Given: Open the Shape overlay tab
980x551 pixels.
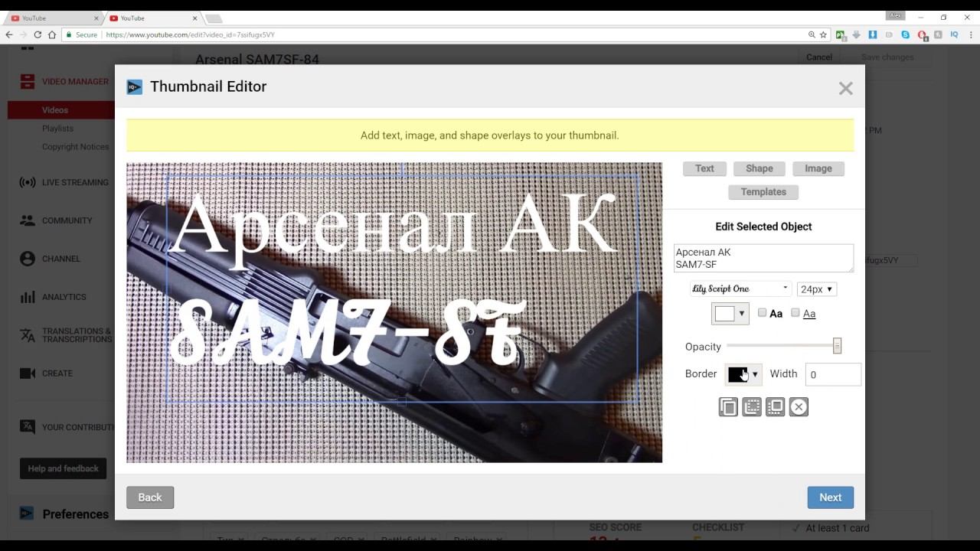Looking at the screenshot, I should (x=759, y=168).
